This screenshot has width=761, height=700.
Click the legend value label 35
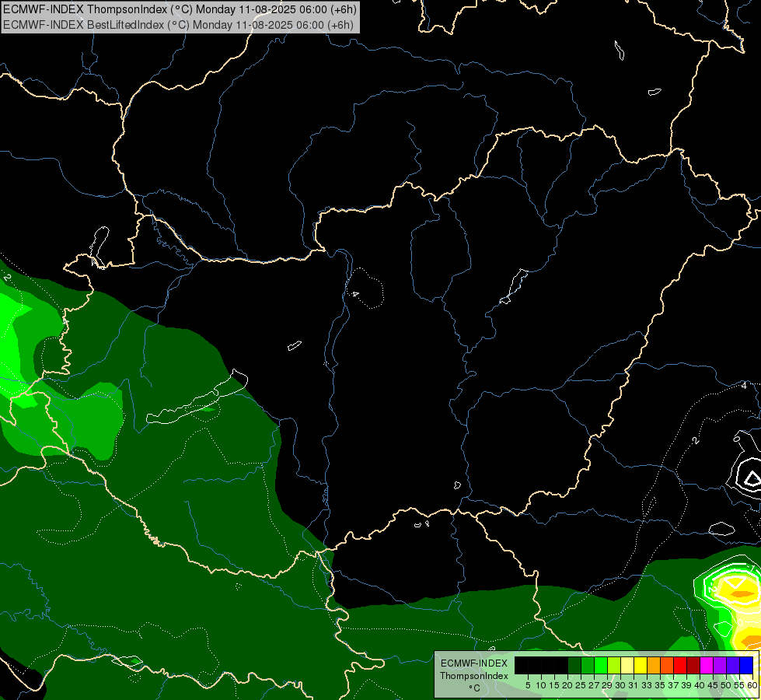tap(660, 685)
